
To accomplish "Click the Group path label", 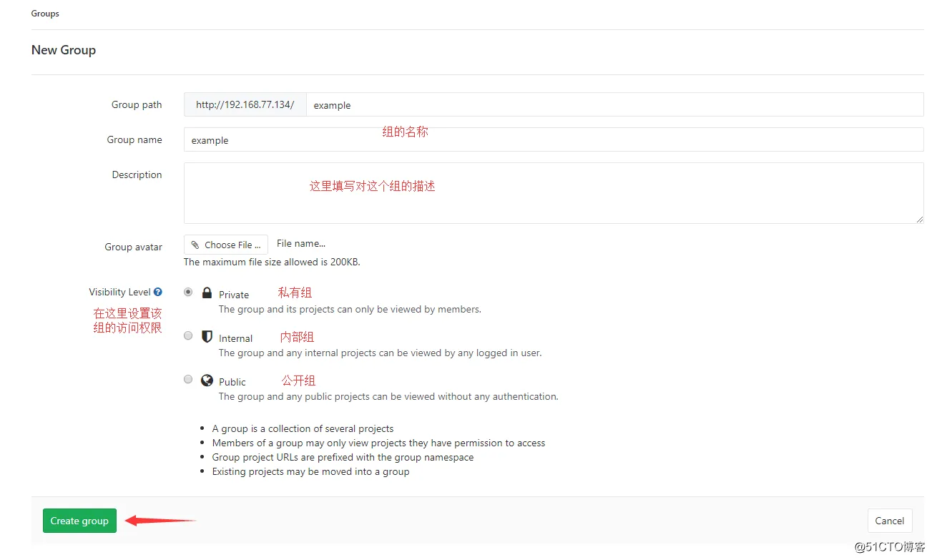I will click(137, 104).
